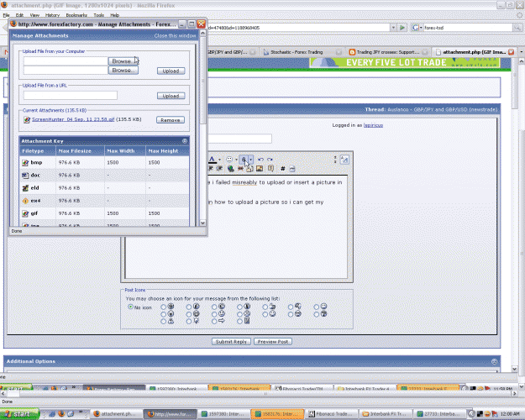Image resolution: width=525 pixels, height=420 pixels.
Task: Collapse the Additional Options section
Action: pyautogui.click(x=494, y=361)
